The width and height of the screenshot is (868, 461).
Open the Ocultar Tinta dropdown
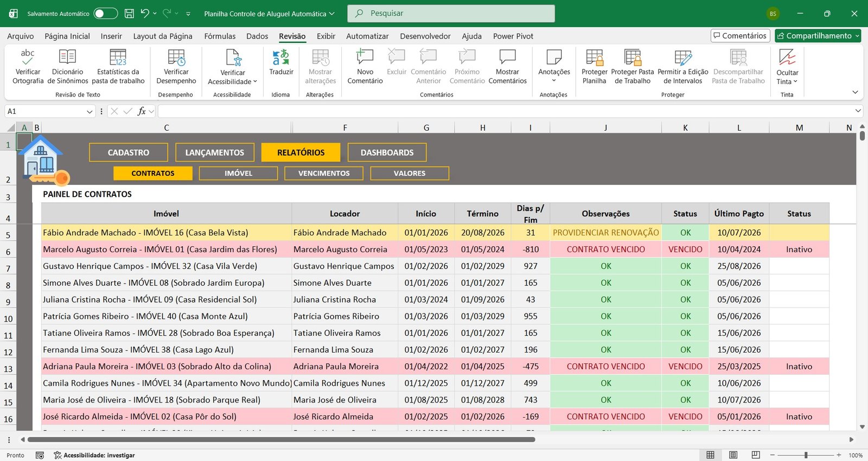(x=795, y=81)
